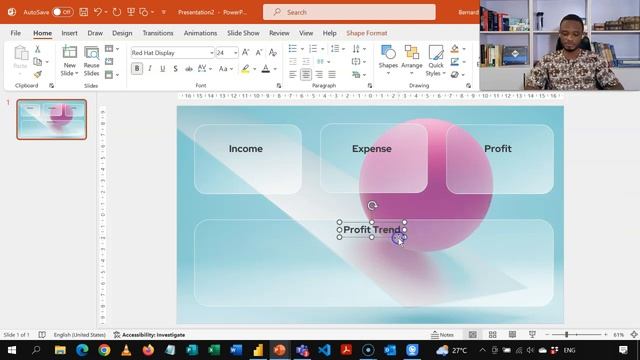Apply text shadow with the S icon
Image resolution: width=640 pixels, height=360 pixels.
point(176,69)
